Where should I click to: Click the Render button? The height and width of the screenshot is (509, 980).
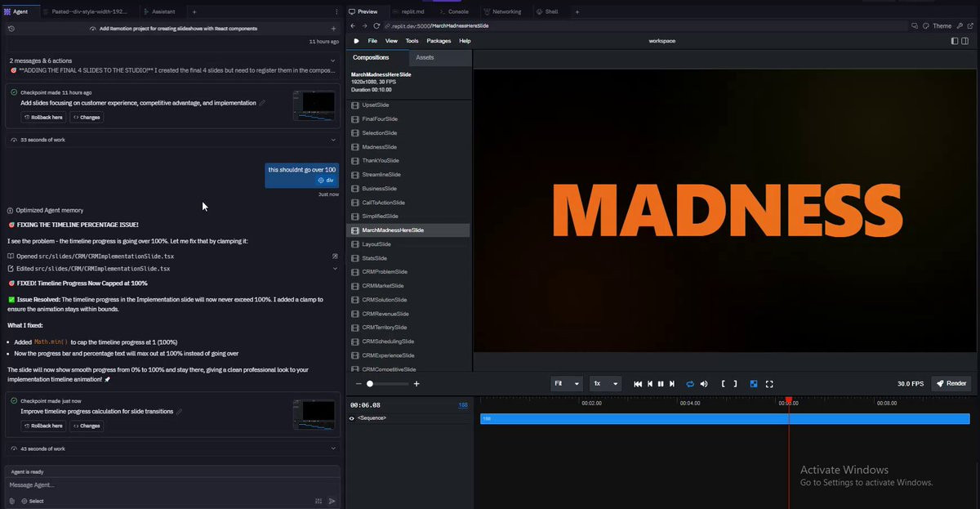point(951,384)
